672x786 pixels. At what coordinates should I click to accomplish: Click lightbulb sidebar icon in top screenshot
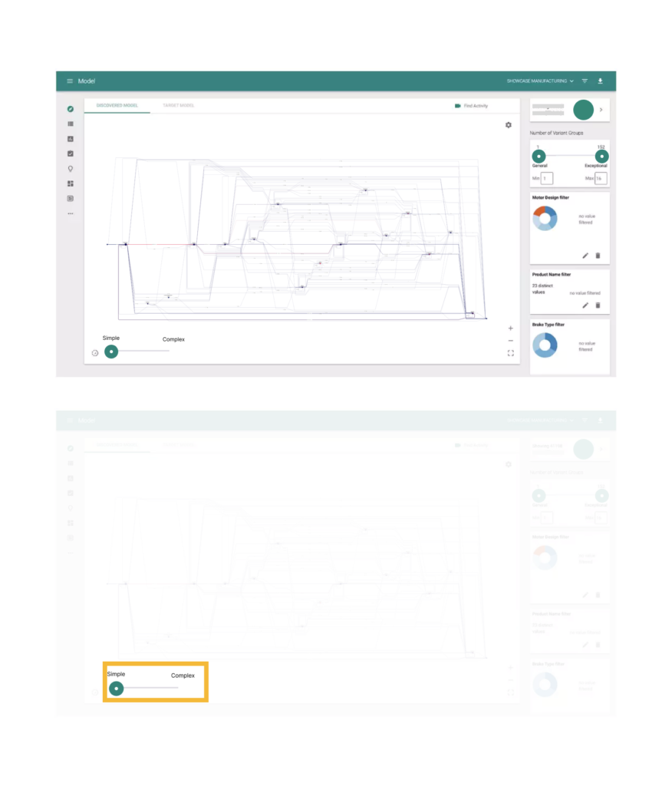pos(71,169)
